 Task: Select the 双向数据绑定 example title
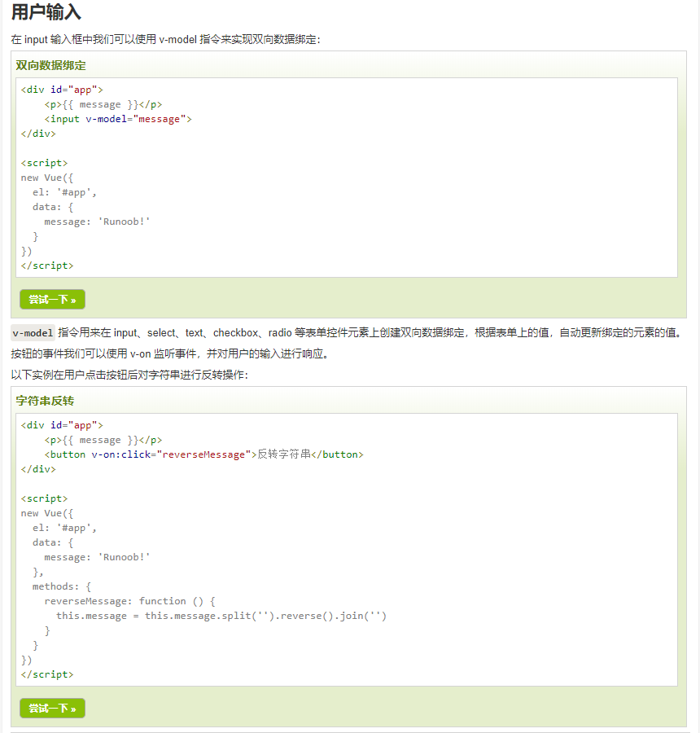tap(51, 65)
